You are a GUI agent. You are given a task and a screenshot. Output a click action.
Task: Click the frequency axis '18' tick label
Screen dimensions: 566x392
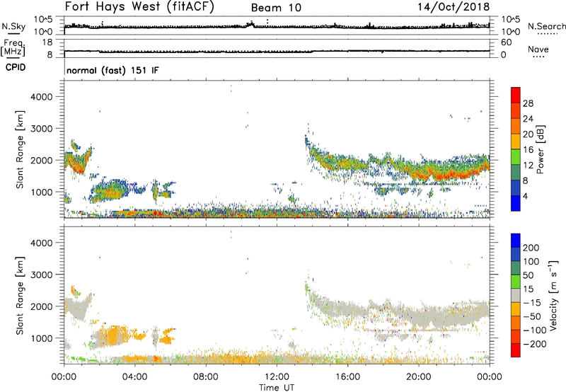point(47,42)
